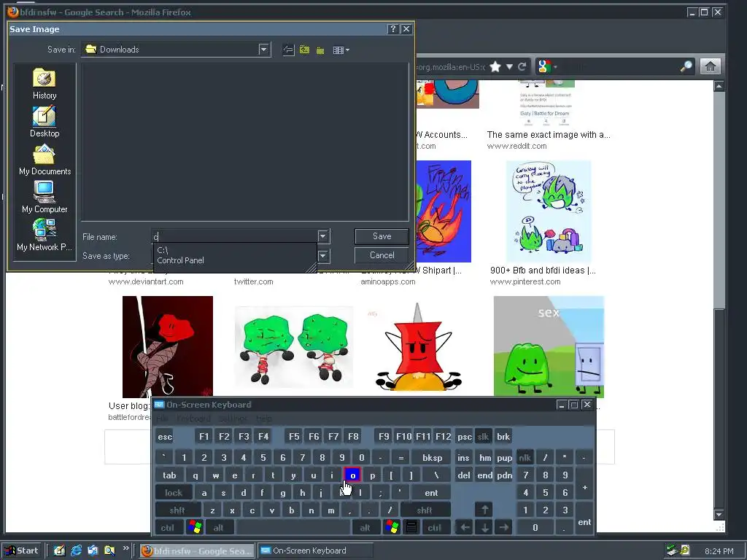Viewport: 747px width, 560px height.
Task: Go to the Firefox Home page button
Action: (711, 66)
